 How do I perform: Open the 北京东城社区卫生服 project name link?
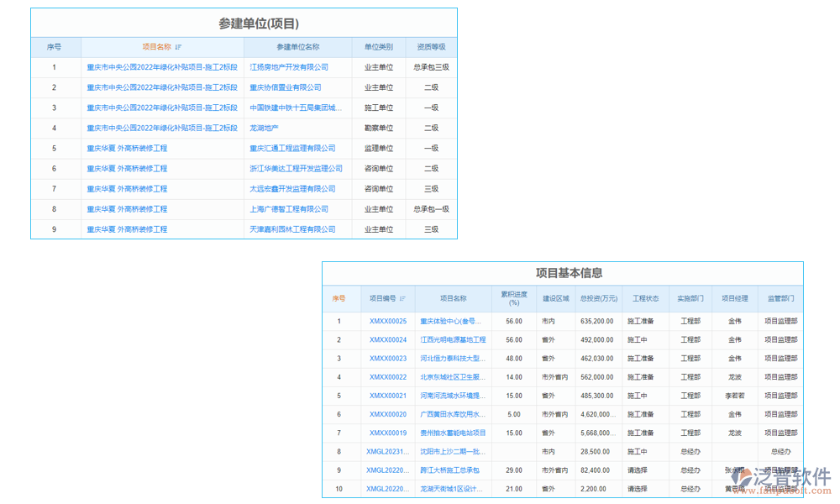[450, 377]
